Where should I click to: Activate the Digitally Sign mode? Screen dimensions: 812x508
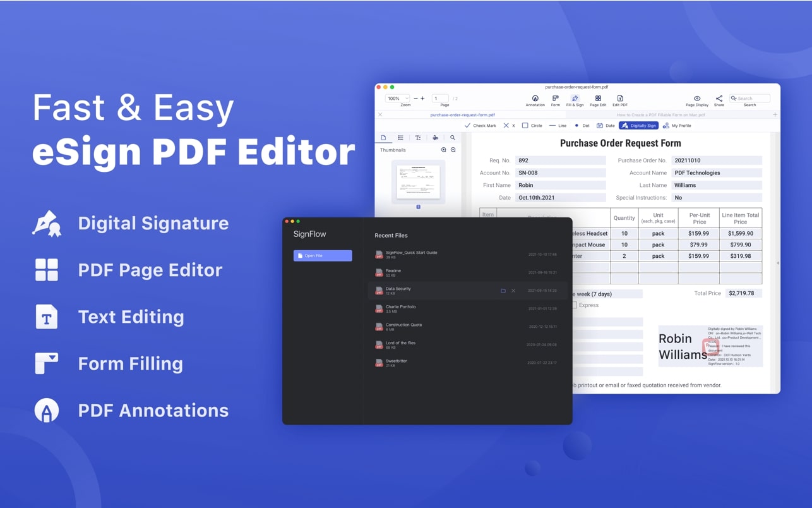(x=639, y=125)
